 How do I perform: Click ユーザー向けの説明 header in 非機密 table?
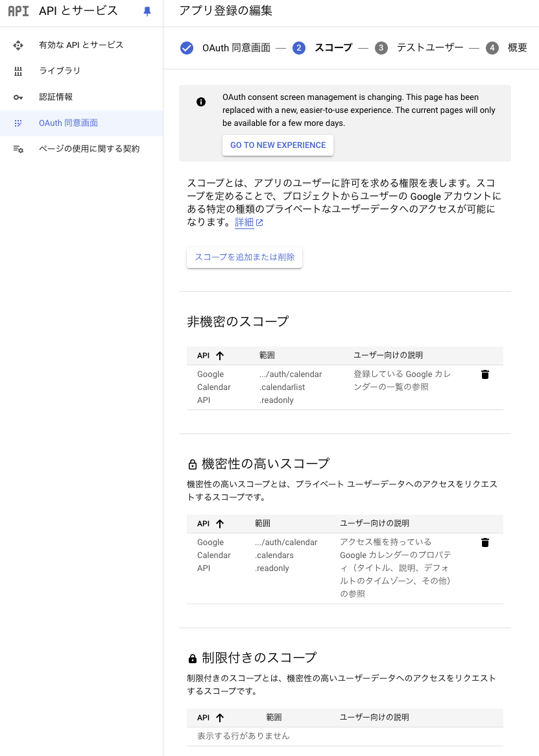click(x=388, y=356)
